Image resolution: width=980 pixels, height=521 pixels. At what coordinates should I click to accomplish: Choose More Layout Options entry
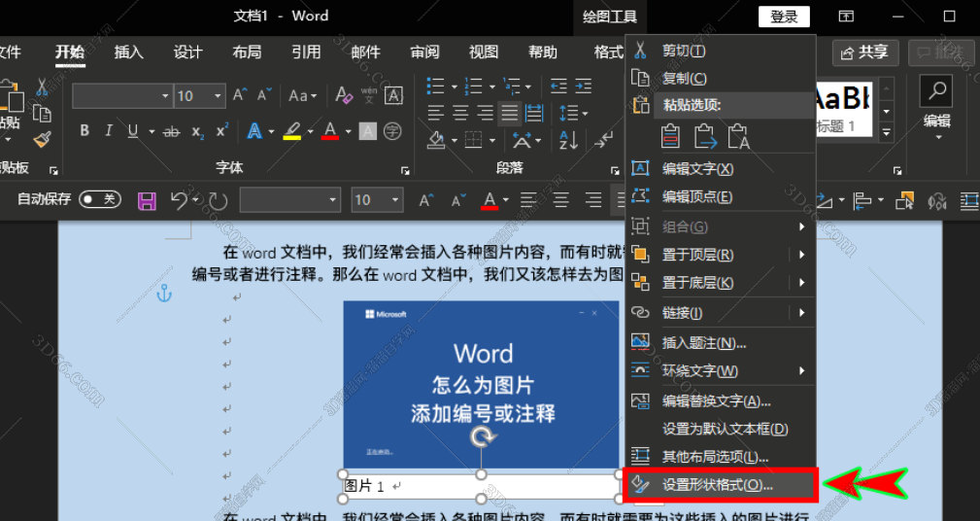722,457
